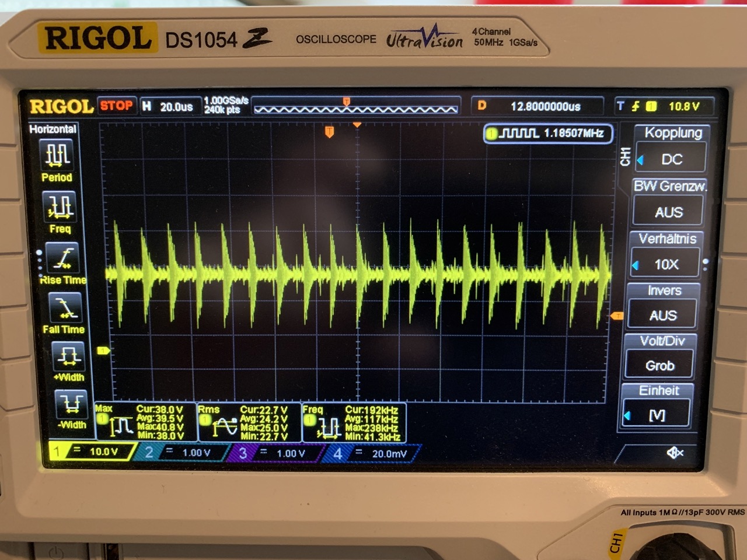
Task: Select the Freq measurement icon
Action: pos(60,207)
